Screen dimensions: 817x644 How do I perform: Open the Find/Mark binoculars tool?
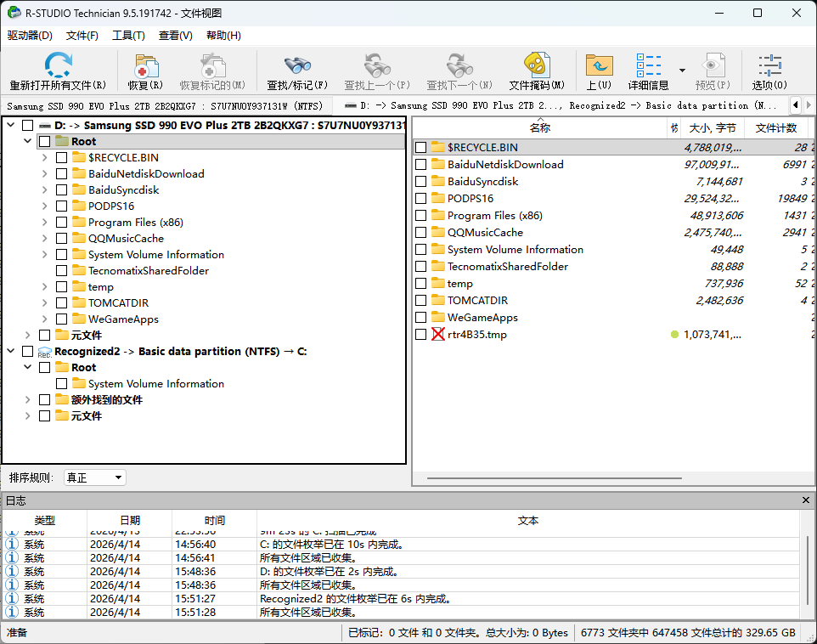pos(297,67)
